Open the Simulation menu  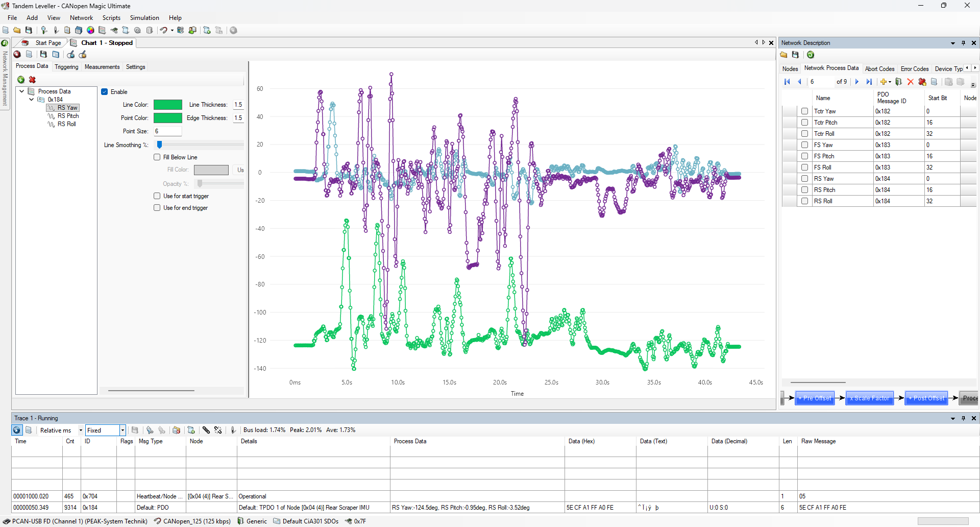pyautogui.click(x=144, y=18)
